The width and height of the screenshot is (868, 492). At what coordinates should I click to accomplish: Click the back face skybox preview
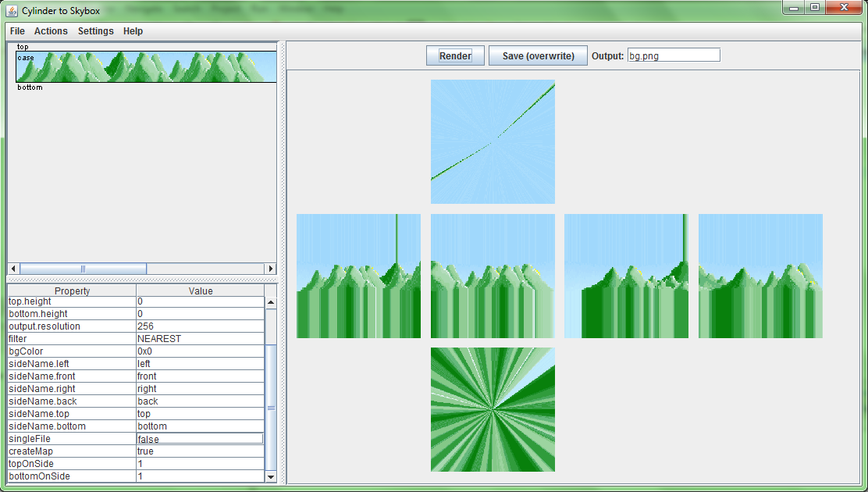760,276
